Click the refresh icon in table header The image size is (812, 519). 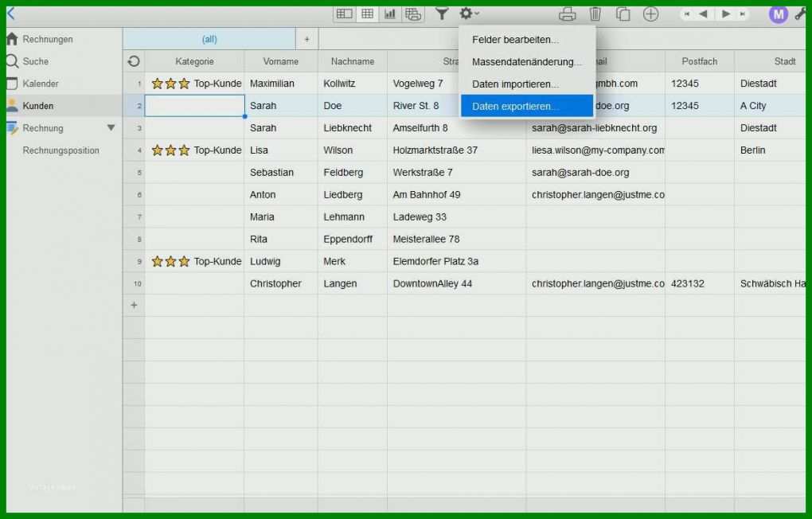[134, 61]
